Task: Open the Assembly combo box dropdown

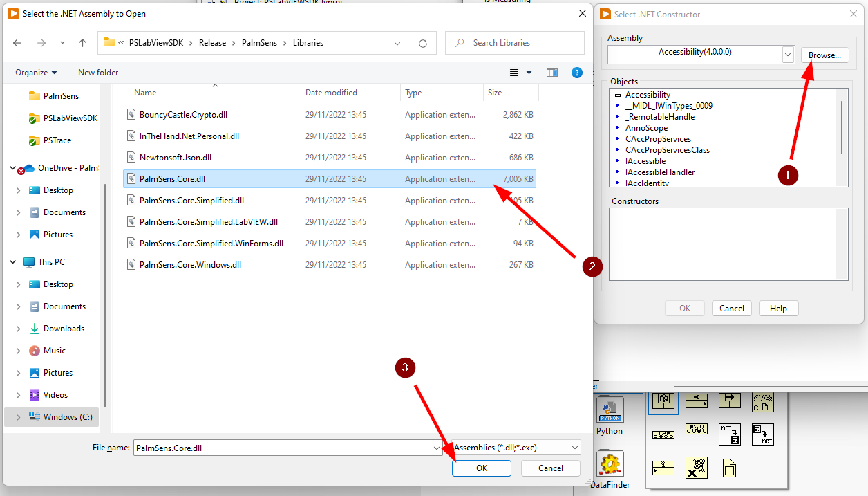Action: pos(788,54)
